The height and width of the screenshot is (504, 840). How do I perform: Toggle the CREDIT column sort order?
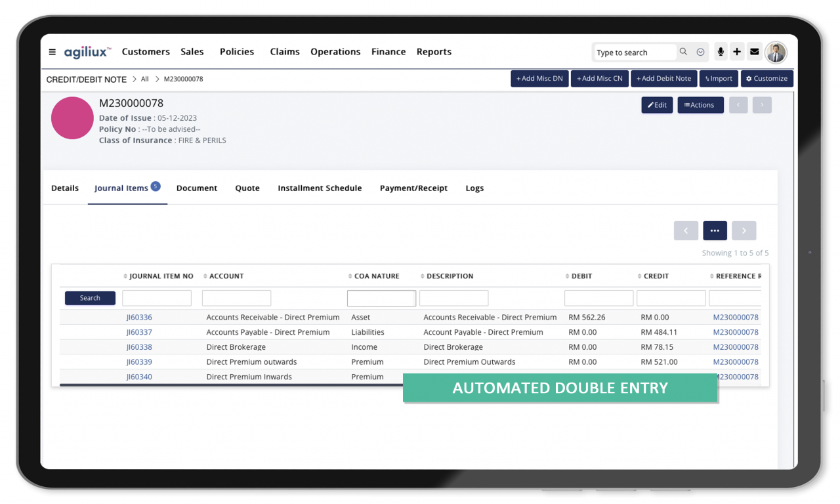click(640, 276)
